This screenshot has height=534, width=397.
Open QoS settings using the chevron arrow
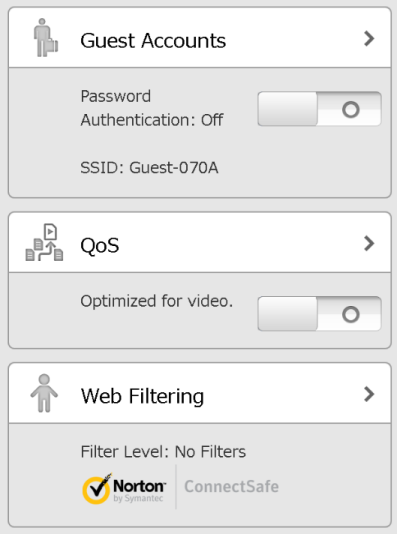[x=369, y=243]
